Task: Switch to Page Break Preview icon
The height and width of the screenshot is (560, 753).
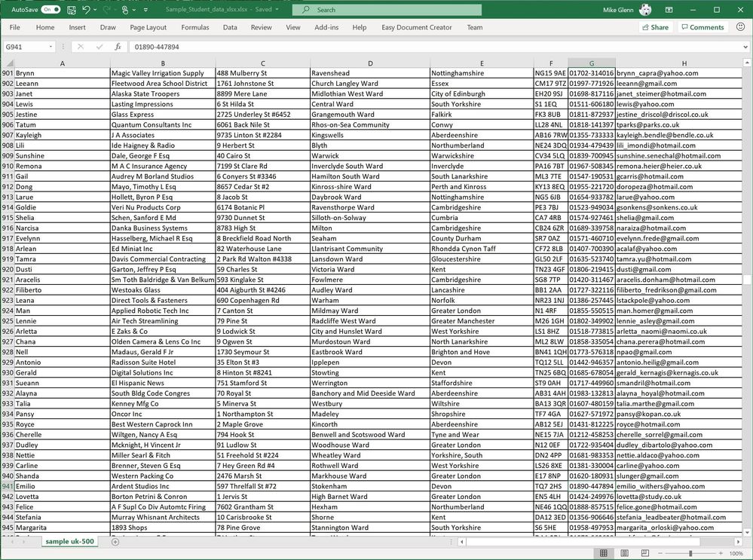Action: click(x=645, y=553)
